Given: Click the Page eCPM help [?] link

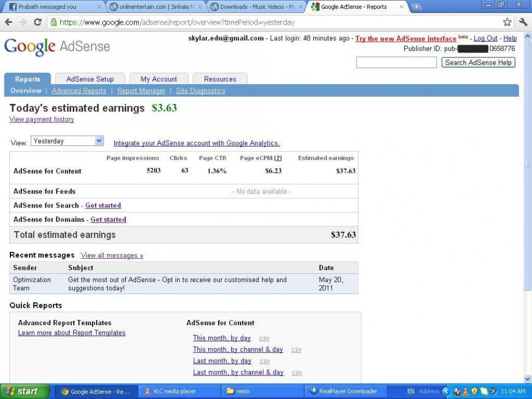Looking at the screenshot, I should pyautogui.click(x=278, y=158).
